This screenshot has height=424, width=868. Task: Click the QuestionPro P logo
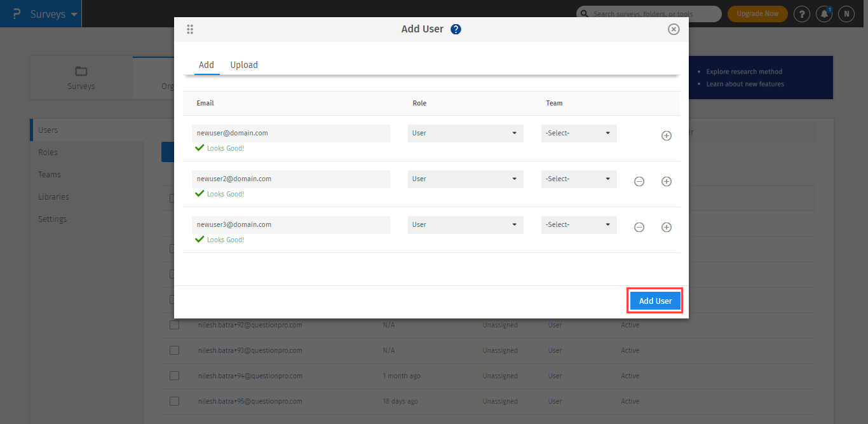[x=16, y=14]
